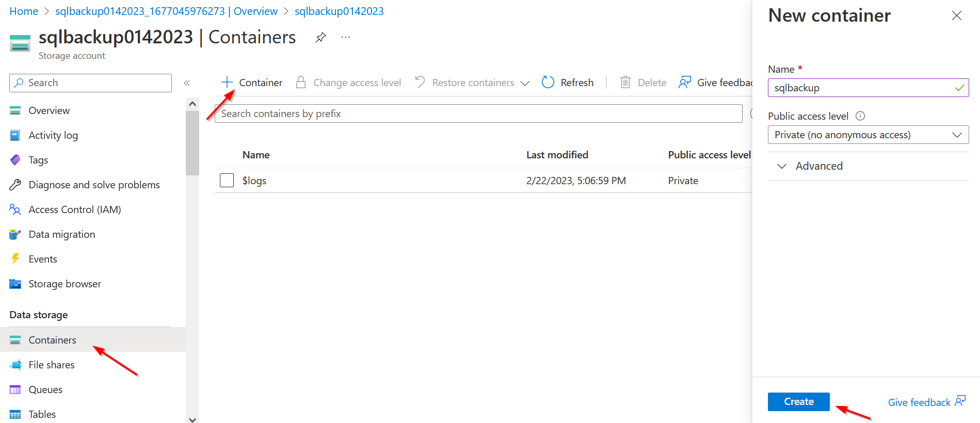The image size is (980, 423).
Task: Click the Access Control (IAM) people icon
Action: pos(15,209)
